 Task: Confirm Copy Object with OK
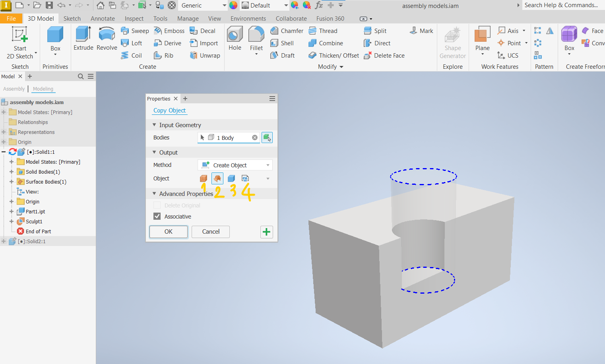tap(168, 232)
